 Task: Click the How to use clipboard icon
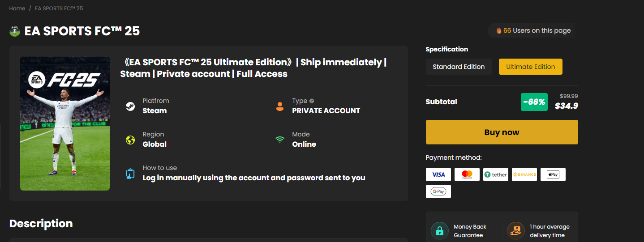pyautogui.click(x=130, y=174)
